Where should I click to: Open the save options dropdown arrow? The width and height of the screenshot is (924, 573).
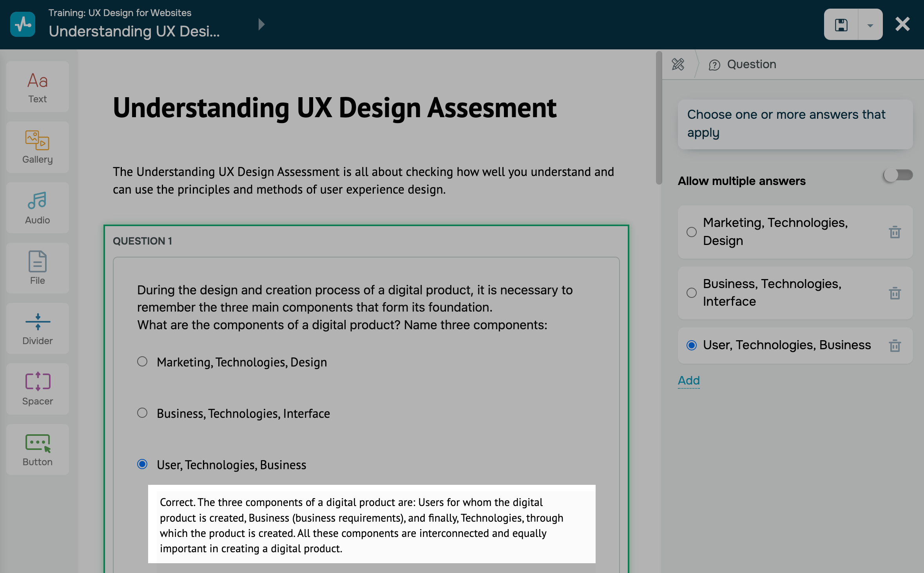870,25
